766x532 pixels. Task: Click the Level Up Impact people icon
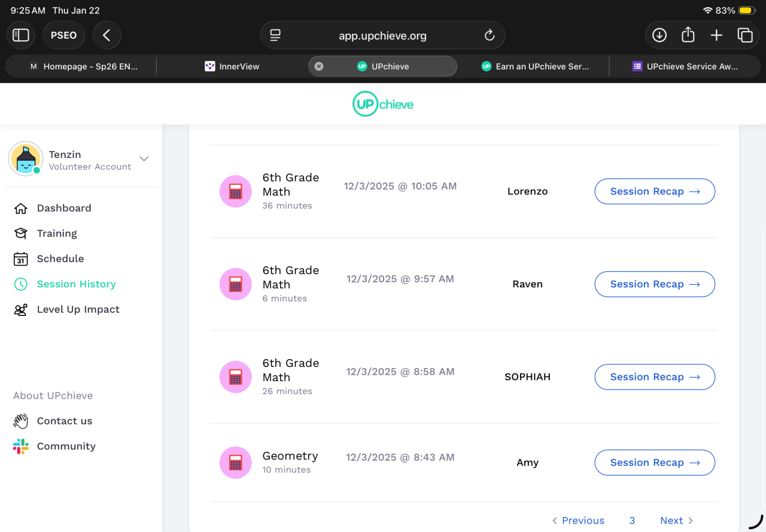tap(21, 309)
